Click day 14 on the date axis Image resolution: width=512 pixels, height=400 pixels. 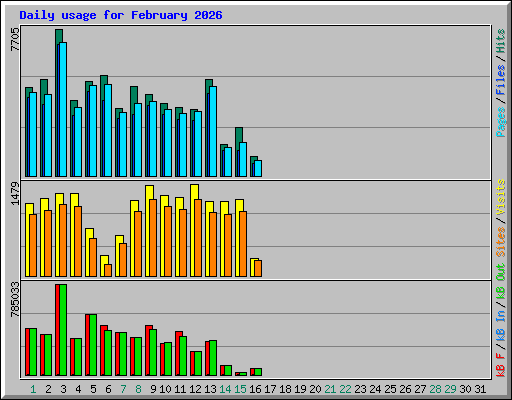click(x=225, y=389)
